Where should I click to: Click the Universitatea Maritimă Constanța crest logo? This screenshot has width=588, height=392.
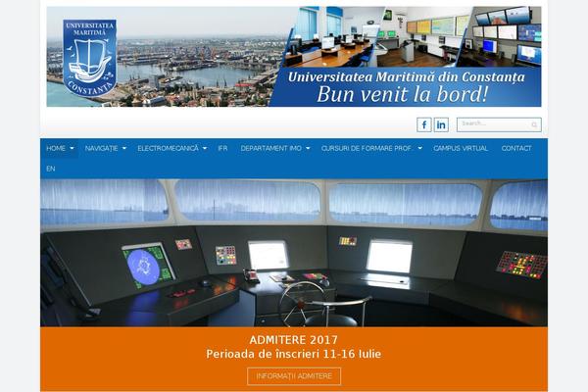(x=89, y=58)
